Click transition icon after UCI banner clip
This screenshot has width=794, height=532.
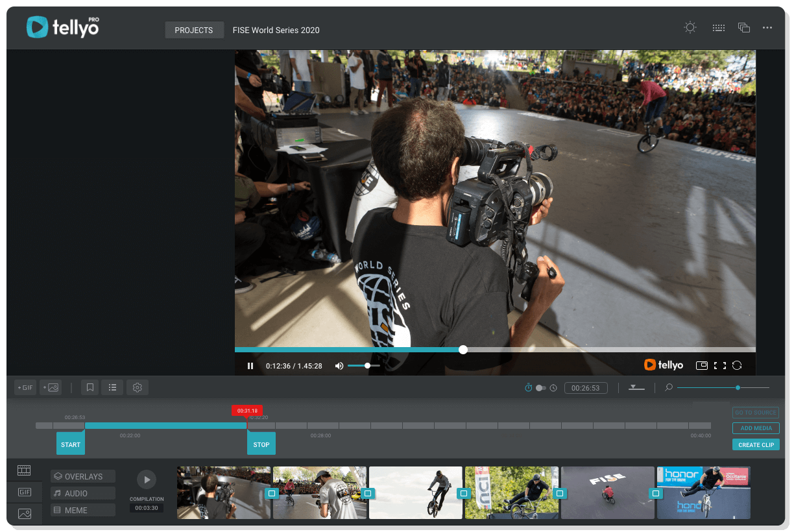tap(560, 493)
